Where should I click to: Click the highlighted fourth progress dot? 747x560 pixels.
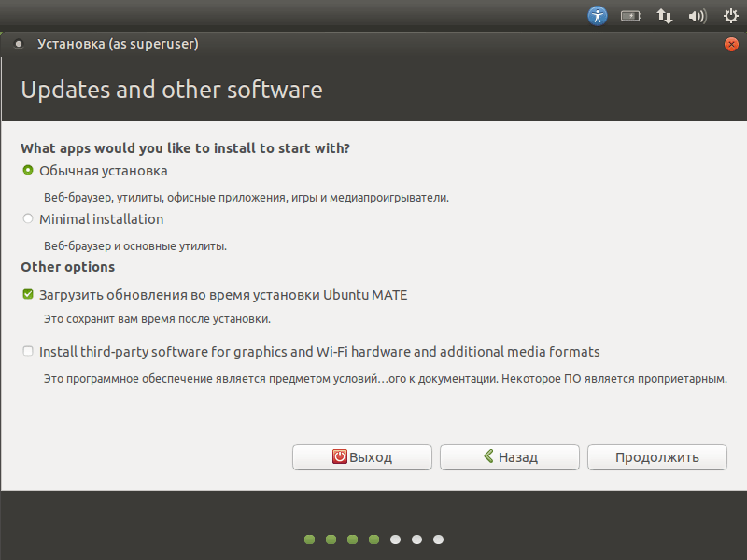pos(373,539)
